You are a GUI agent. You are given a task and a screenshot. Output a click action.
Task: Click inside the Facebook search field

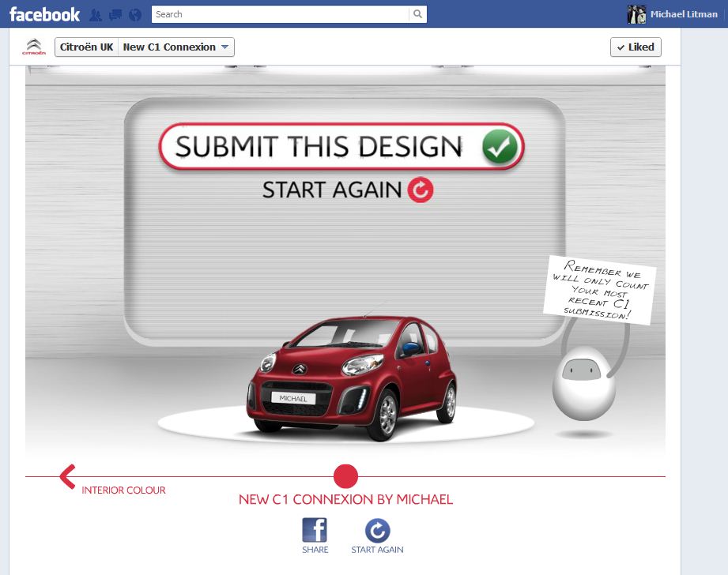click(x=281, y=14)
